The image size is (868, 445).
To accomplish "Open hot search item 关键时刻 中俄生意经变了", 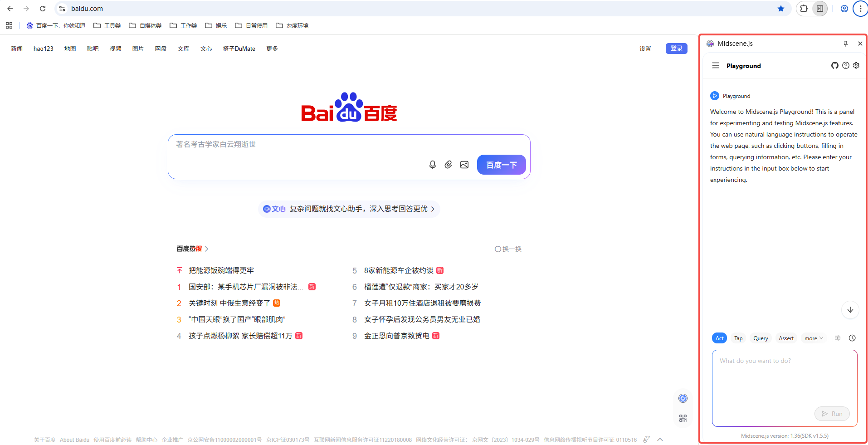I will 229,303.
